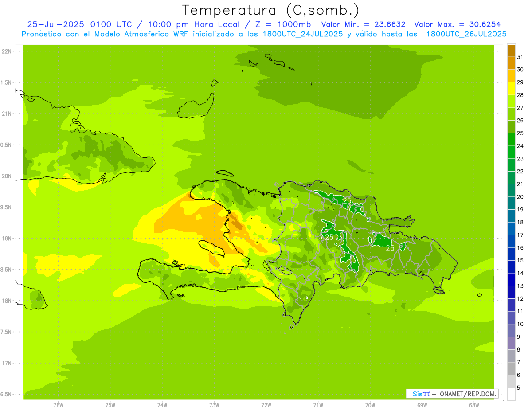Click the dark blue legend swatch between 13 and 14
Screen dimensions: 532x411
click(x=511, y=280)
